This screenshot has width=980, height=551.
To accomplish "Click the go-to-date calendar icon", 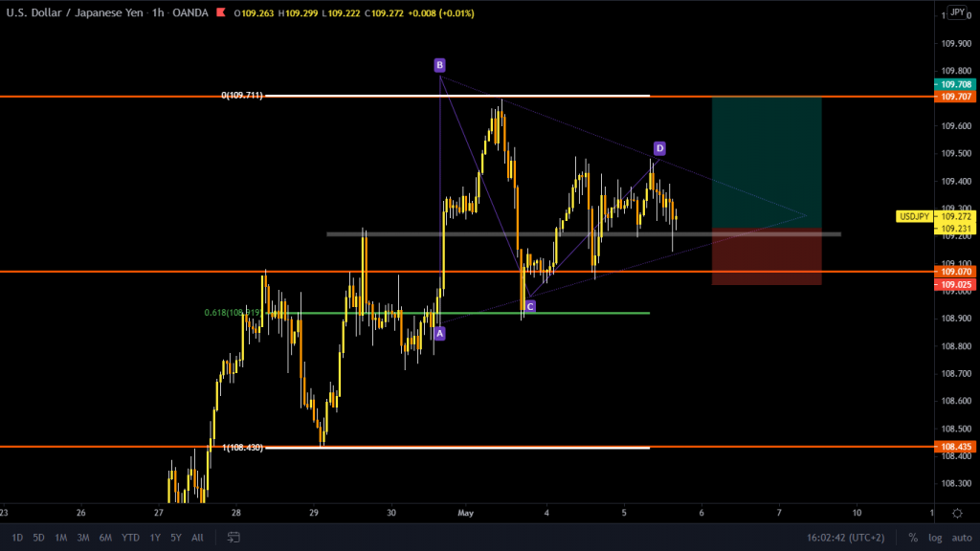I will point(233,538).
